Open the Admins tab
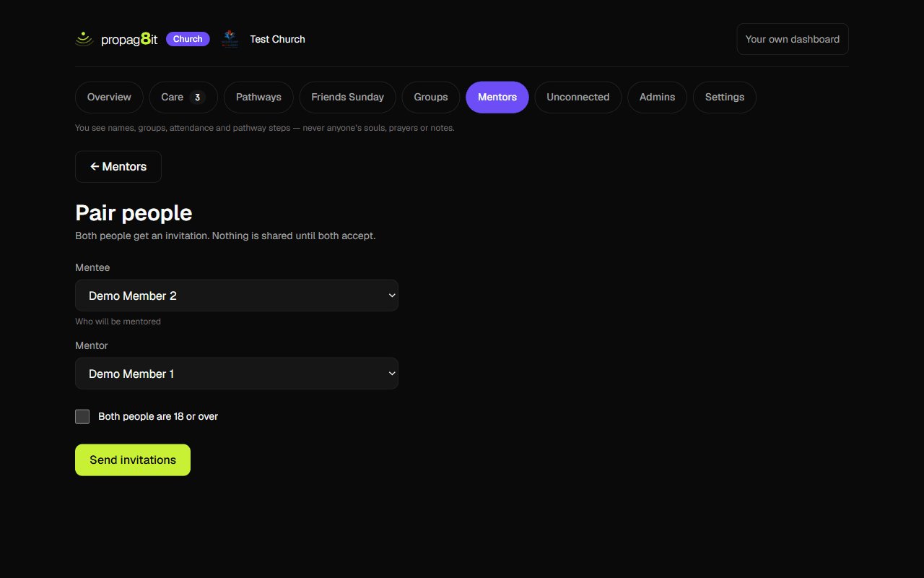 click(x=658, y=98)
